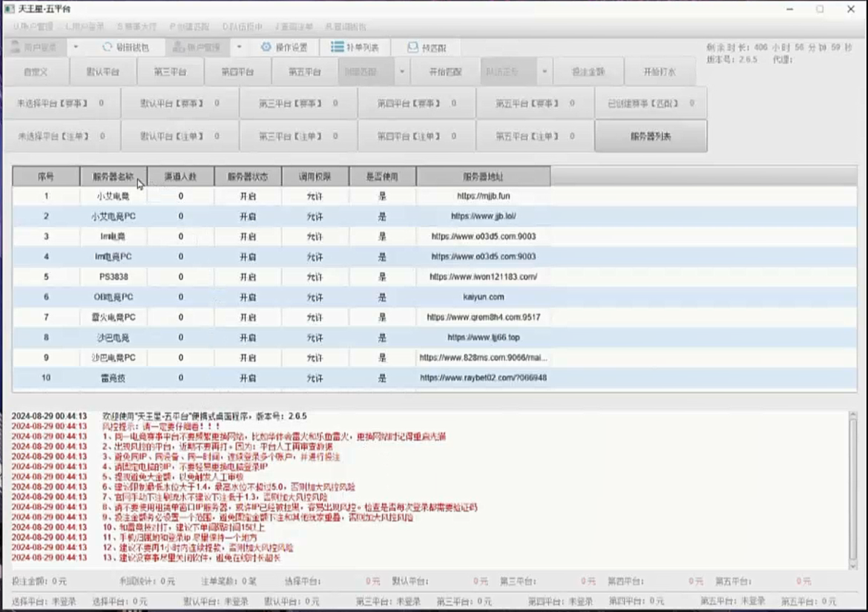
Task: Click the 服务器列表 button
Action: tap(651, 136)
